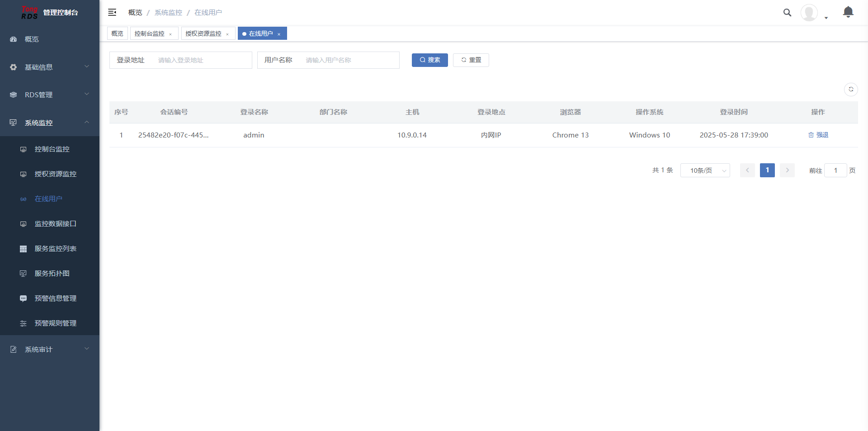Click the 基础信息 gear icon
The image size is (868, 431).
tap(14, 67)
